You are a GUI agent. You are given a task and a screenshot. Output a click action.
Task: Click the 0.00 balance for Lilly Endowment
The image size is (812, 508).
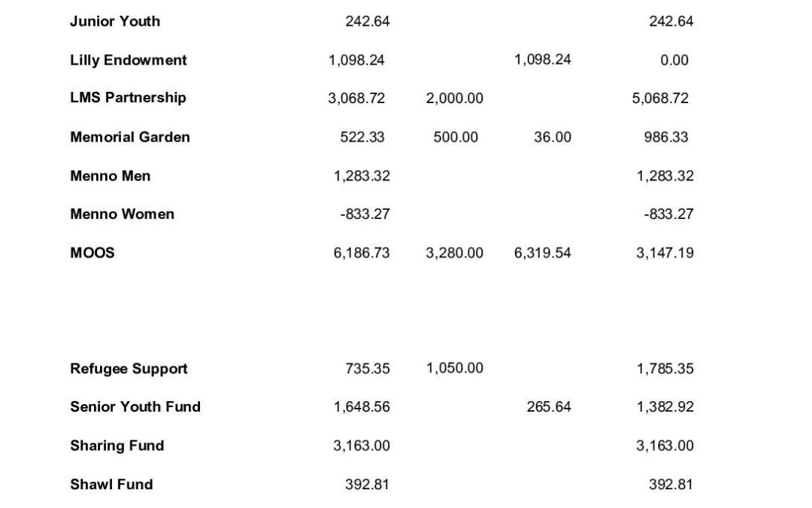pyautogui.click(x=674, y=60)
